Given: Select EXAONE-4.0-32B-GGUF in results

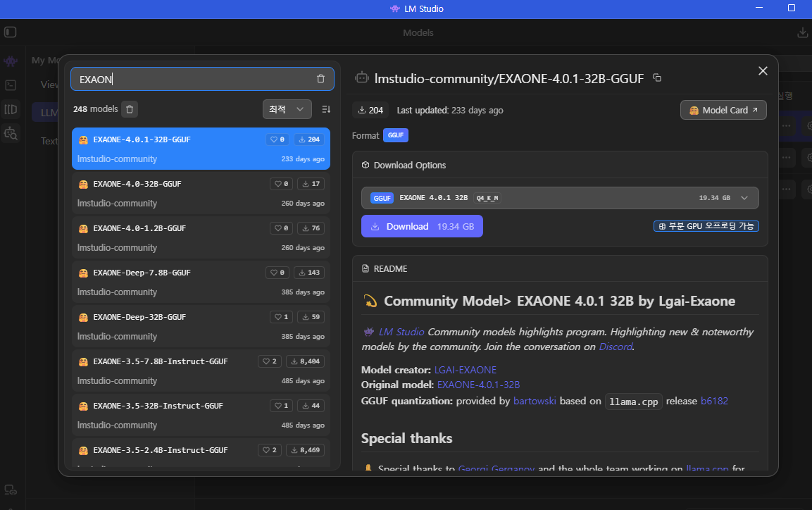Looking at the screenshot, I should click(x=201, y=193).
